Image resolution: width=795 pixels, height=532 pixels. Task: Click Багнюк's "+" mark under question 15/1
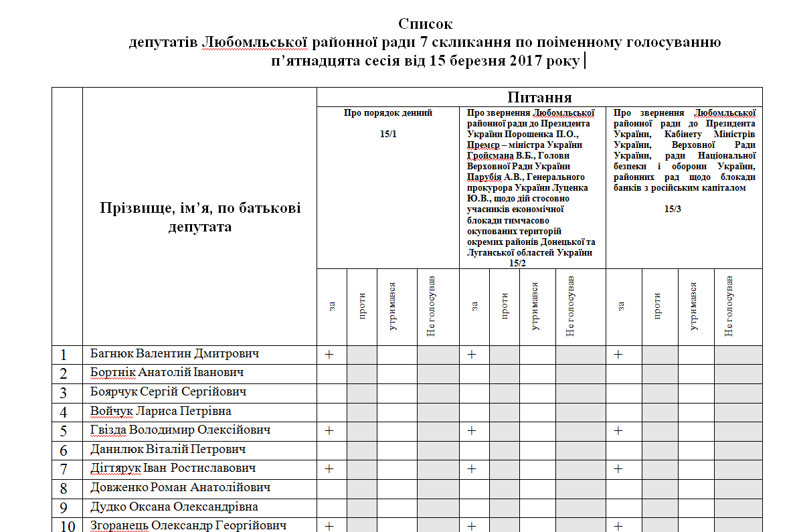tap(329, 354)
